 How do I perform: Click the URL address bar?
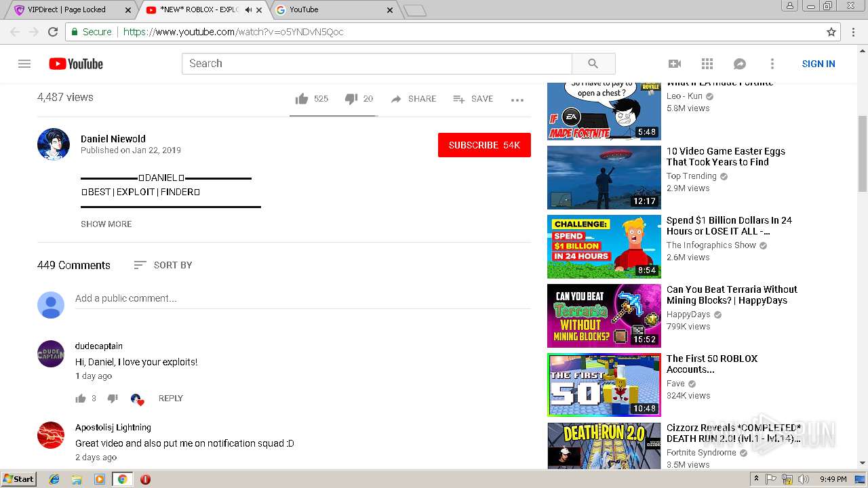pos(453,32)
